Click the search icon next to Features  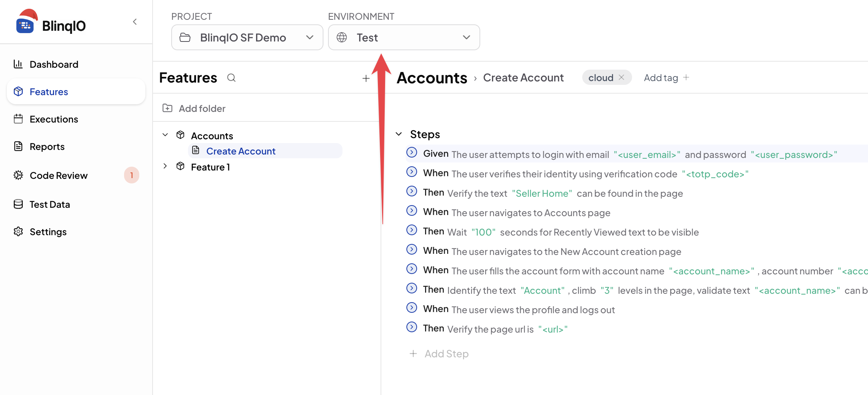pos(231,78)
